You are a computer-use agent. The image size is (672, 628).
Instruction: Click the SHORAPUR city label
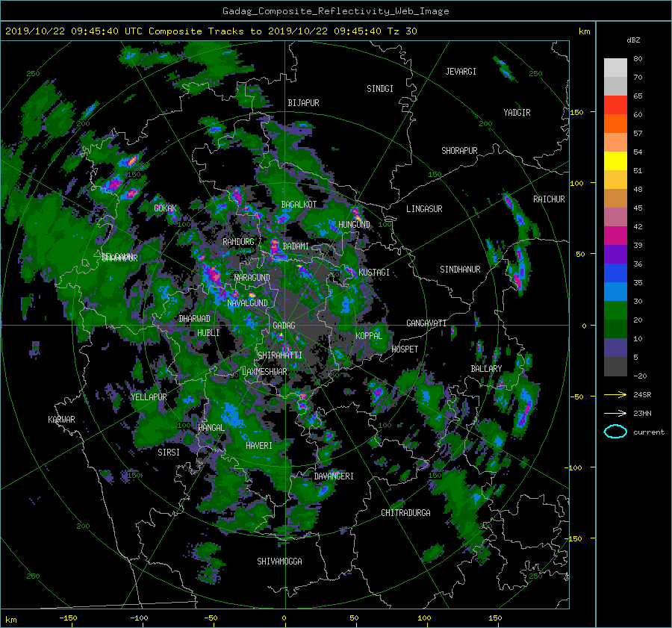(459, 151)
